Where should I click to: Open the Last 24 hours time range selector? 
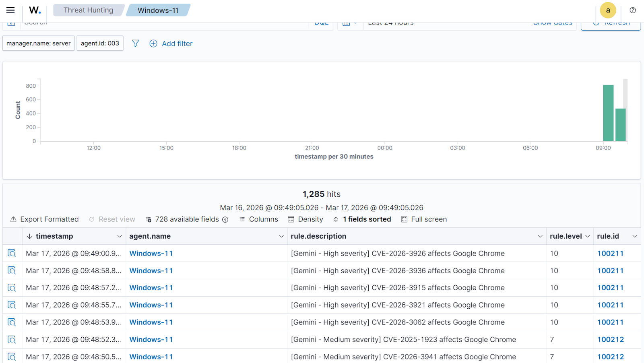coord(390,23)
